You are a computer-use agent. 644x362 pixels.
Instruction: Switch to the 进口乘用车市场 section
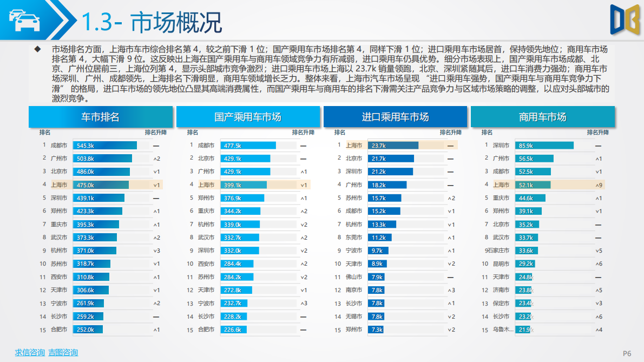point(395,116)
